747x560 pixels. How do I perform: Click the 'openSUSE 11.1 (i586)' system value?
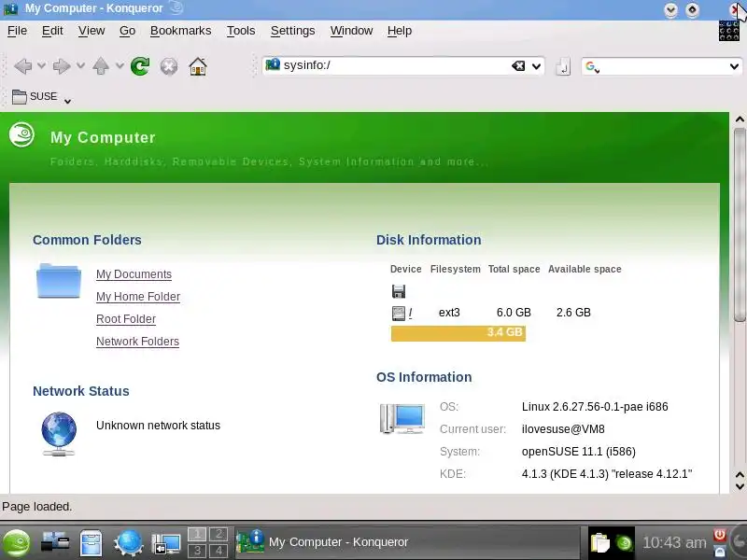point(578,452)
